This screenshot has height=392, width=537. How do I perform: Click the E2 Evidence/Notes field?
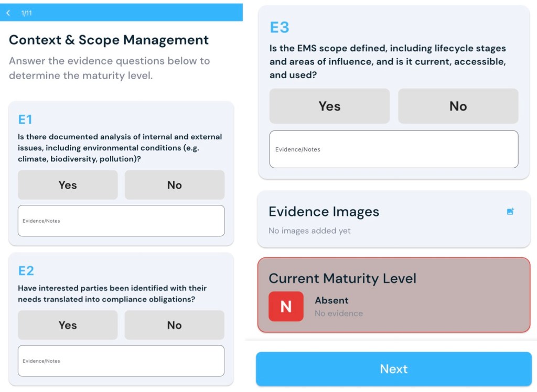[x=121, y=361]
